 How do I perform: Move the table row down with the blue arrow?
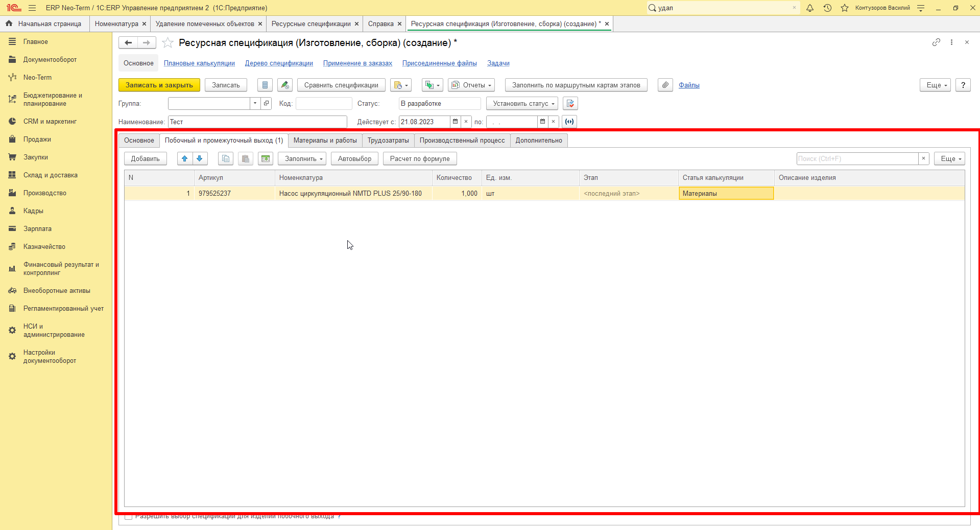click(200, 158)
